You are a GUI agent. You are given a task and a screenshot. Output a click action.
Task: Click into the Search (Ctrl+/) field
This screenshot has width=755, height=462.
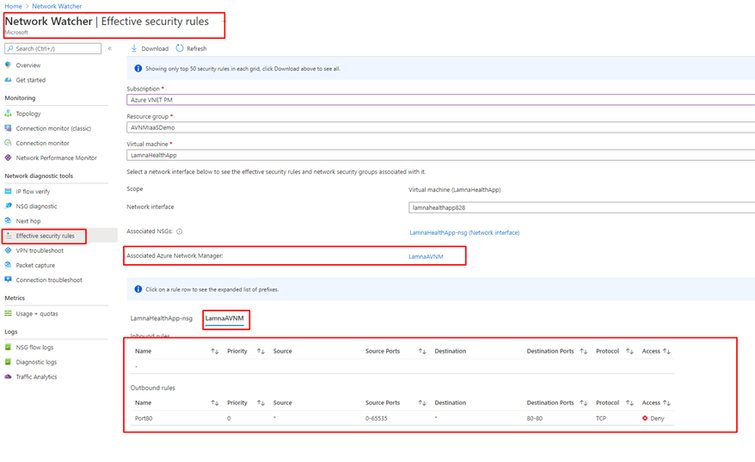click(x=53, y=49)
